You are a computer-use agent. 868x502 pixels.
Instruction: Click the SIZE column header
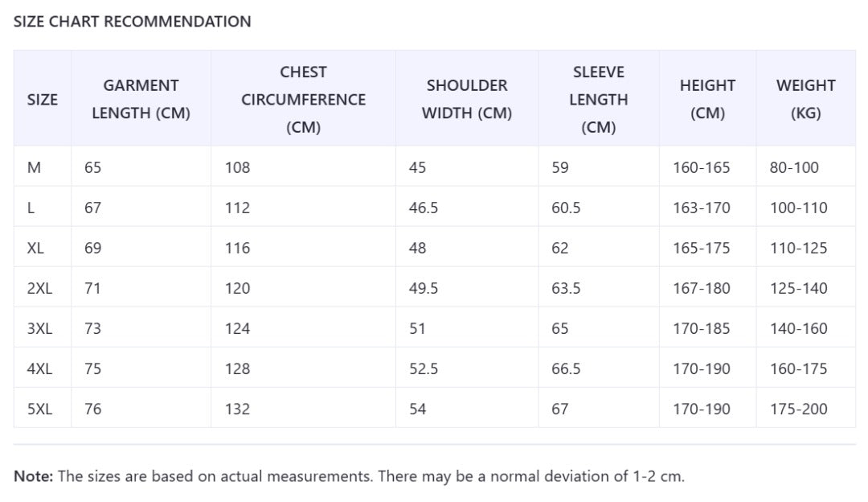(x=43, y=99)
